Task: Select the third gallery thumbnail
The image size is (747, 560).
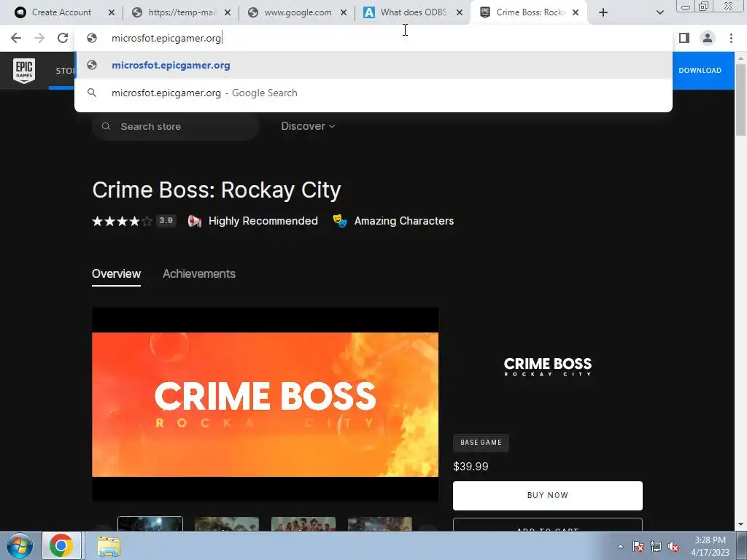Action: click(303, 524)
